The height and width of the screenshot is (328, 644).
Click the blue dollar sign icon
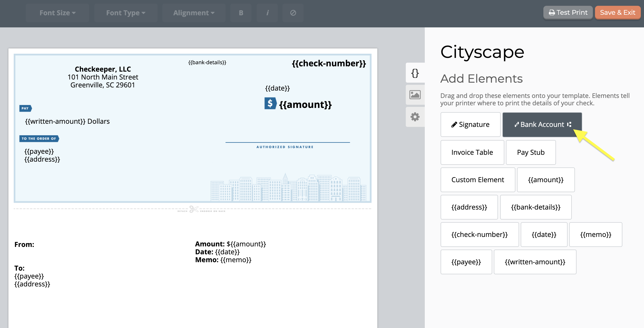coord(270,103)
